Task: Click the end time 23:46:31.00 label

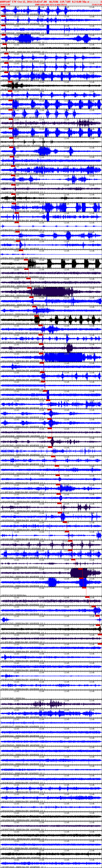Action: coord(97,4)
